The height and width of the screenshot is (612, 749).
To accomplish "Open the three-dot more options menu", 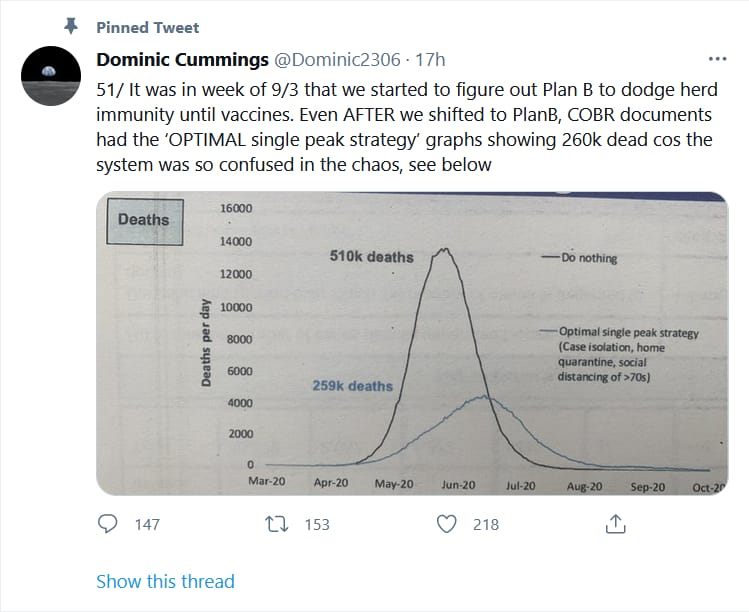I will [x=717, y=59].
